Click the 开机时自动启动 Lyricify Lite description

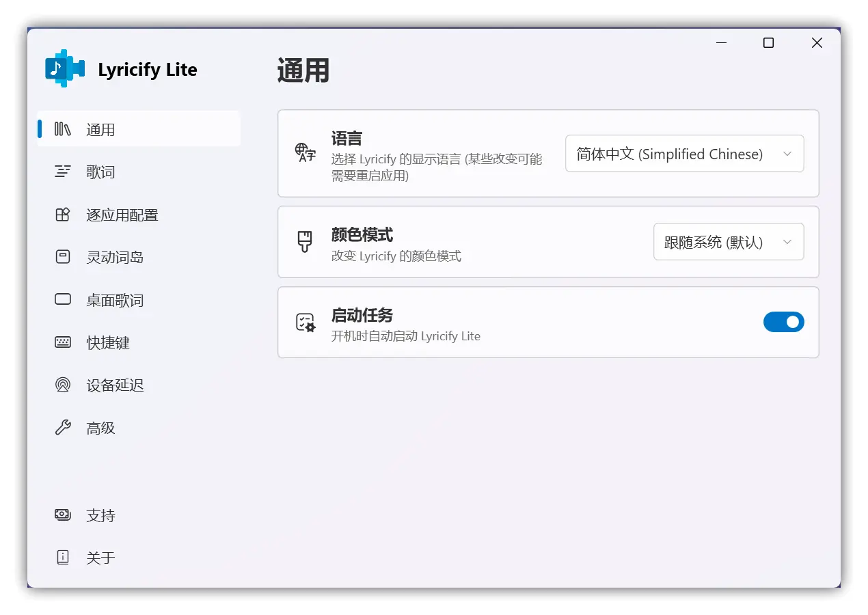point(406,336)
